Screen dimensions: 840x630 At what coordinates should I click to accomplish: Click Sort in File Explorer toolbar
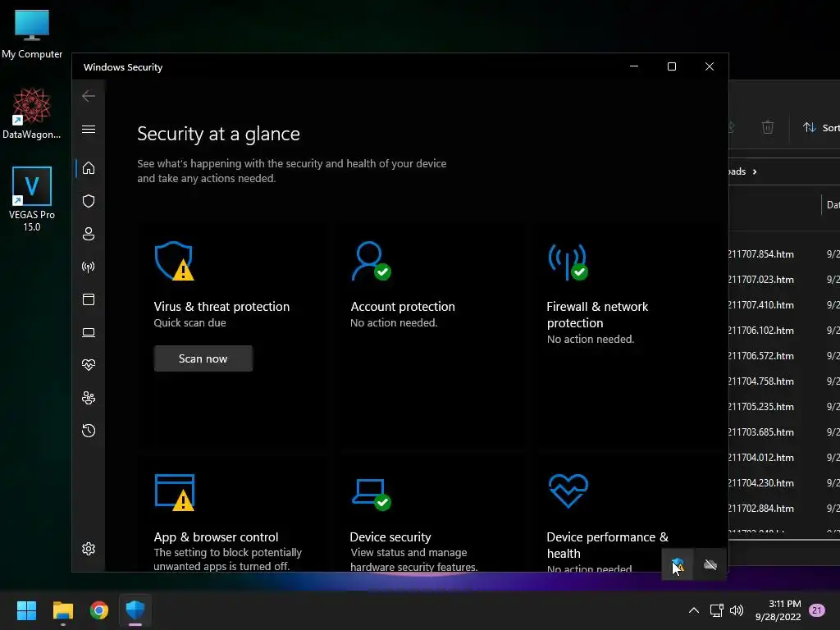(821, 127)
